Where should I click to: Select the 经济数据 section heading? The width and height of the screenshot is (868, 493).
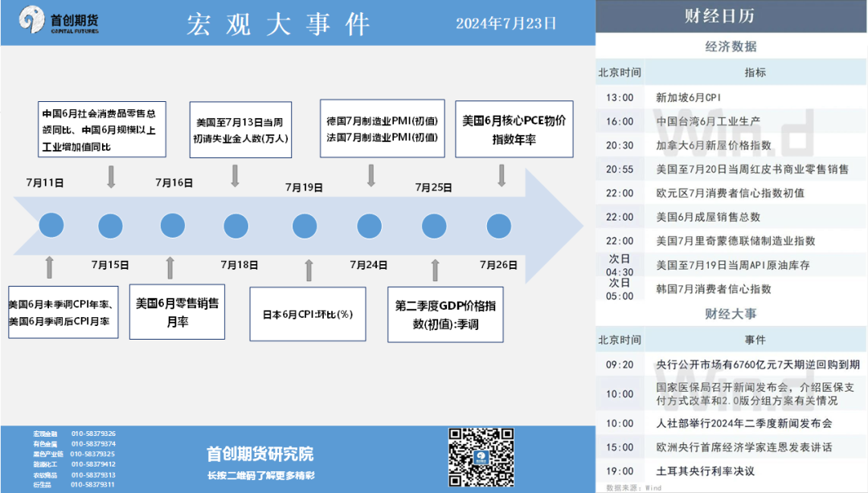pyautogui.click(x=731, y=47)
